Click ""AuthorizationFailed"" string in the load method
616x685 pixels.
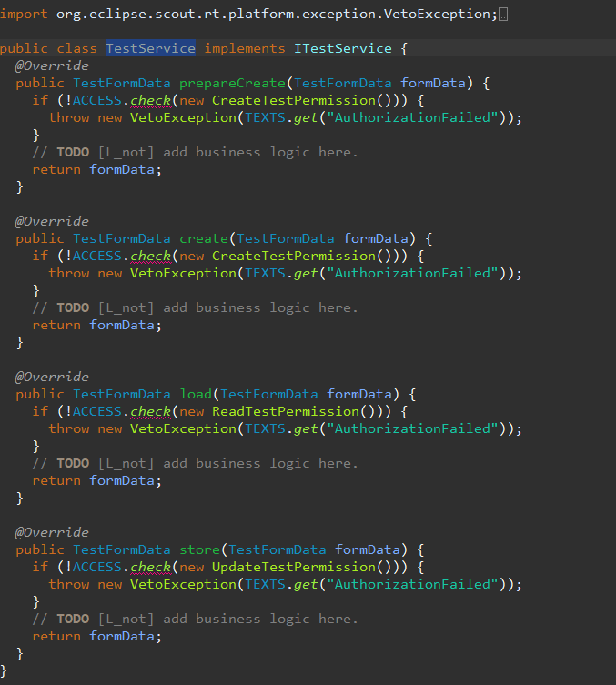(x=413, y=429)
